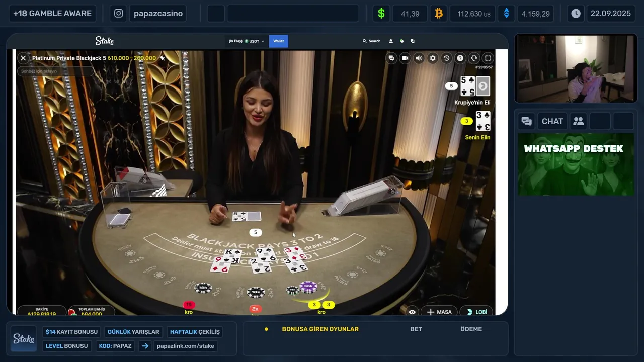Click Search in the Stake header

pyautogui.click(x=372, y=41)
